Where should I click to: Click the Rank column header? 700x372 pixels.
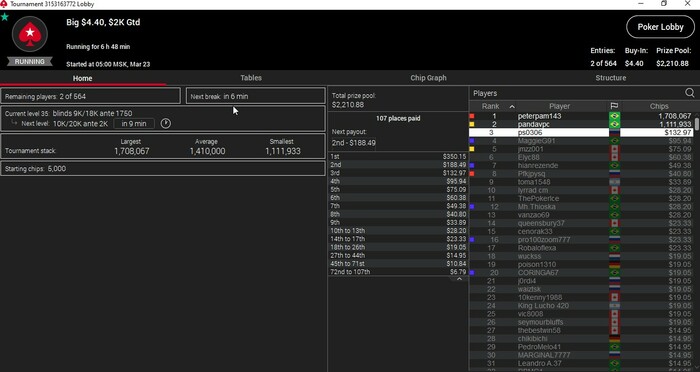tap(490, 106)
